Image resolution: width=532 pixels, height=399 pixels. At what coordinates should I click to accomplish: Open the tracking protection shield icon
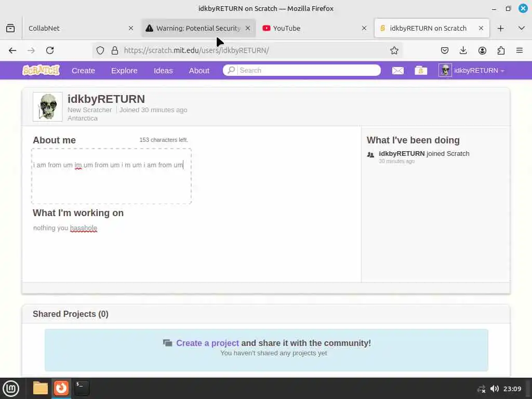click(100, 50)
